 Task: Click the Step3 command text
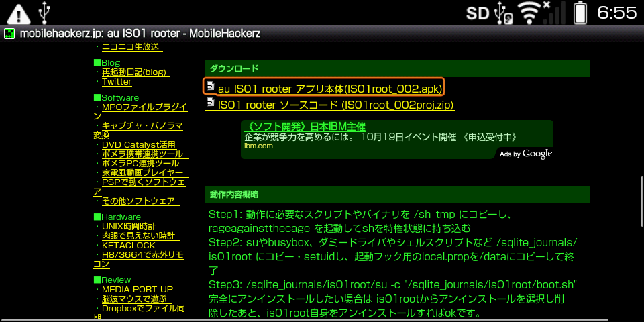tap(393, 284)
